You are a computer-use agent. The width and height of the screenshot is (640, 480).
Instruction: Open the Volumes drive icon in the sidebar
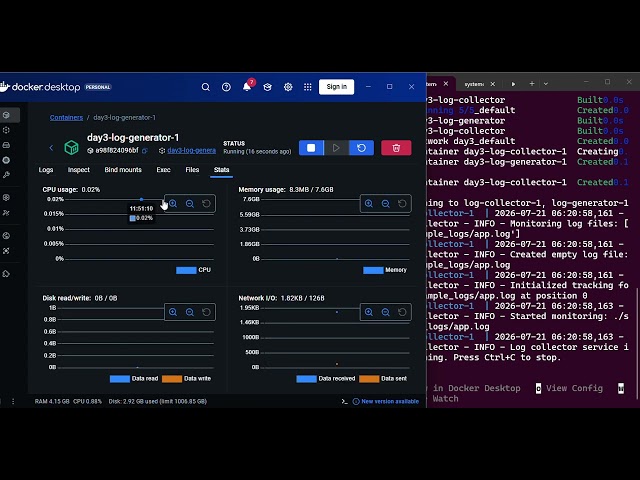6,145
